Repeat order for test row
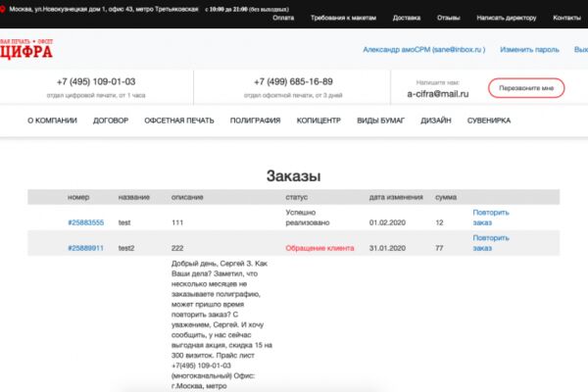Image resolution: width=588 pixels, height=392 pixels. click(x=491, y=218)
